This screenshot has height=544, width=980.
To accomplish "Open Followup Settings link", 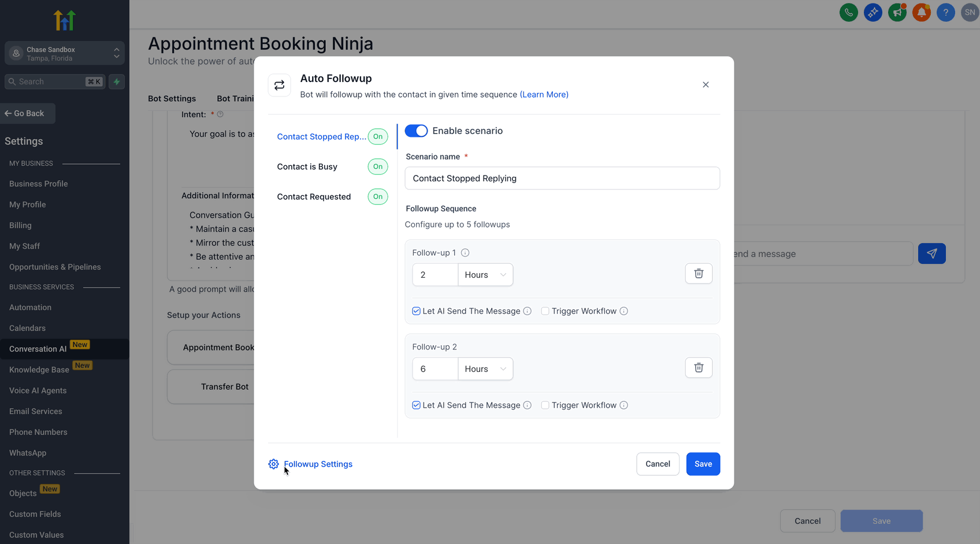I will coord(318,464).
